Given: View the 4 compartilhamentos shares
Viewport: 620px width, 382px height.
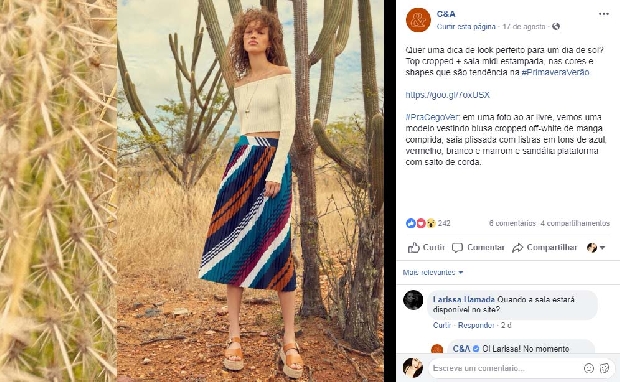Looking at the screenshot, I should (x=575, y=223).
